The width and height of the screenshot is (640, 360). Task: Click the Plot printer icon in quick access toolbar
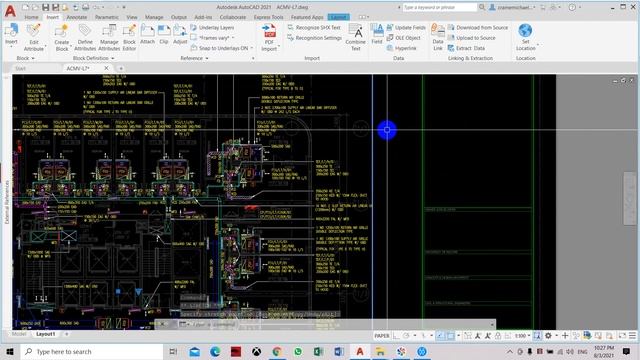click(85, 7)
